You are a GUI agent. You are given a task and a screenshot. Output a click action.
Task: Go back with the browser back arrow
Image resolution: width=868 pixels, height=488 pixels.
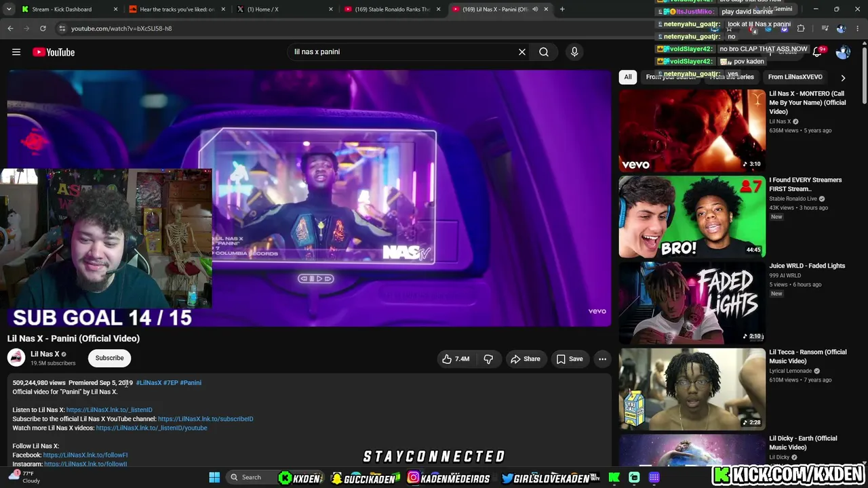click(x=10, y=28)
